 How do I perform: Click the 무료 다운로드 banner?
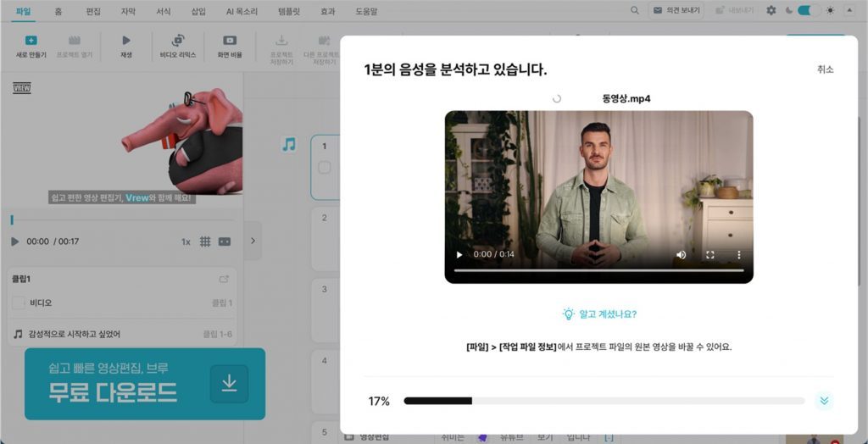145,384
